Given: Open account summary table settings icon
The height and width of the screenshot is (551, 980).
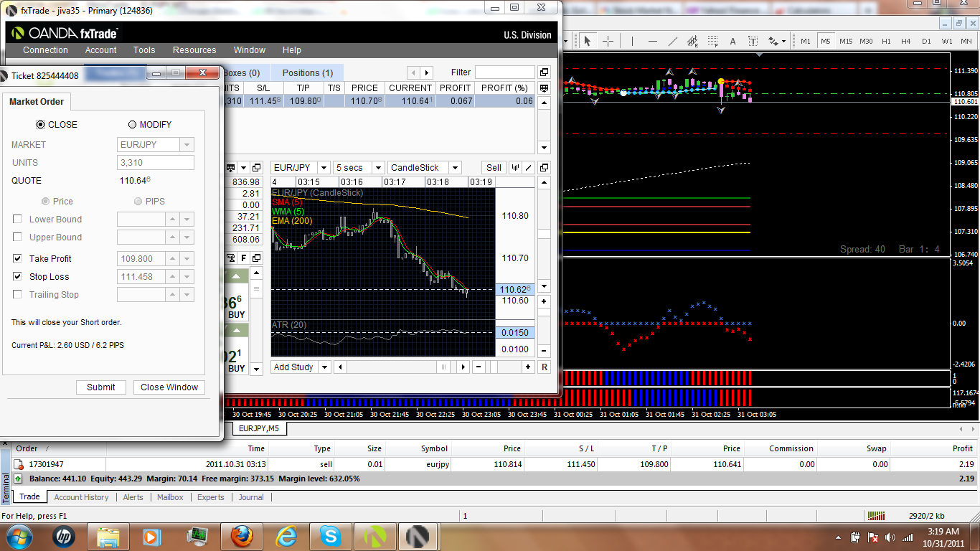Looking at the screenshot, I should (x=231, y=167).
